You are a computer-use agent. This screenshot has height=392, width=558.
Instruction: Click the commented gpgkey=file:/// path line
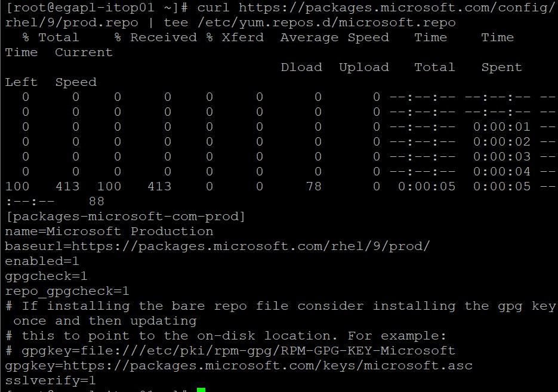(230, 351)
